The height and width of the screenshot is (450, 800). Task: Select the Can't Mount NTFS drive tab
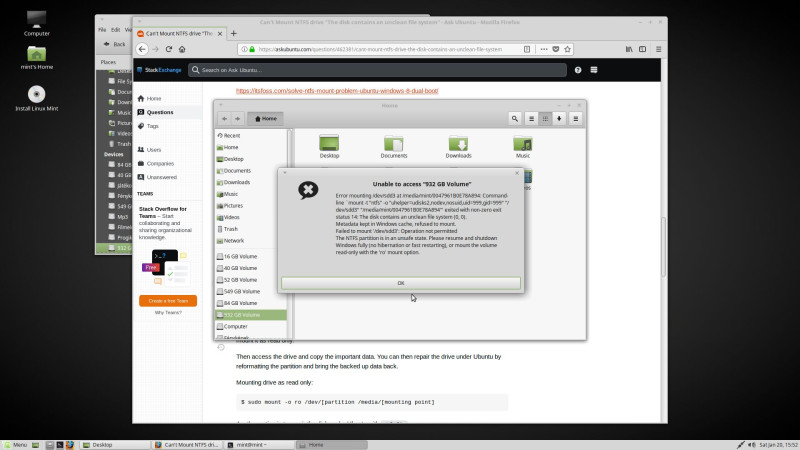[x=180, y=34]
